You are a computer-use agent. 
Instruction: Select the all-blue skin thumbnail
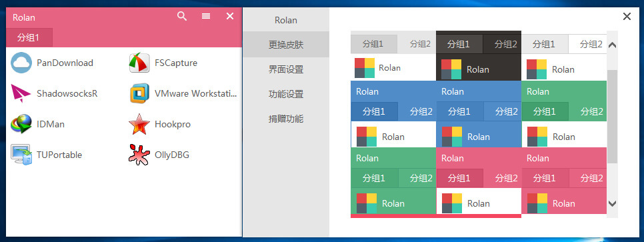[x=479, y=114]
